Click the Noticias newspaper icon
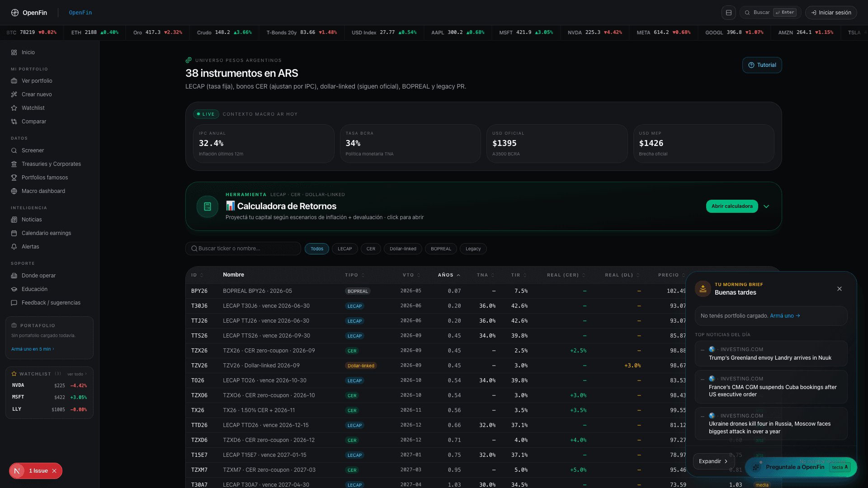The image size is (868, 488). pos(14,220)
